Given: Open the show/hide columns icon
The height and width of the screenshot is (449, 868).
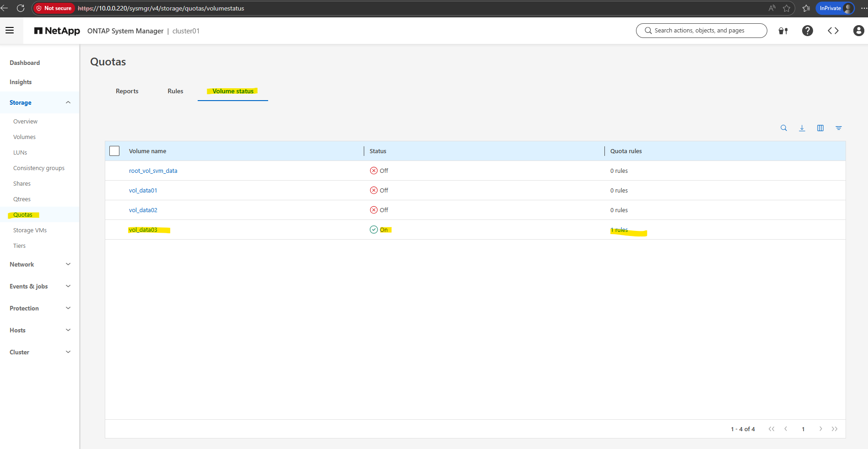Looking at the screenshot, I should 820,128.
